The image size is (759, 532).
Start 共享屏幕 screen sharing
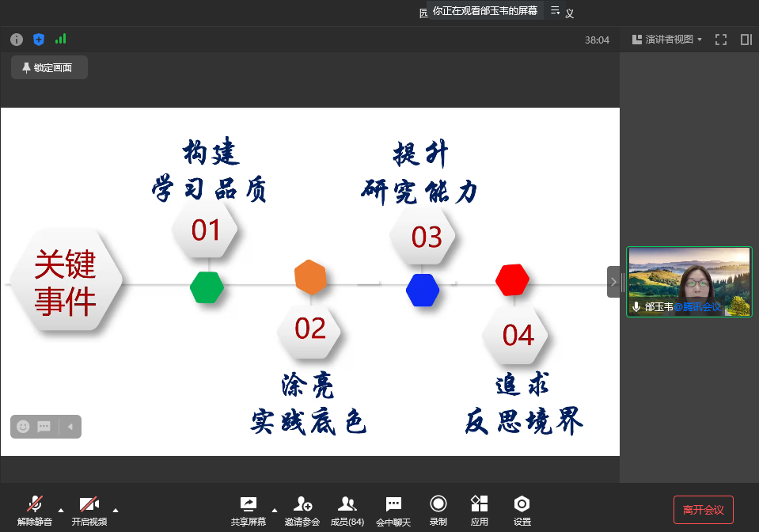(x=248, y=510)
